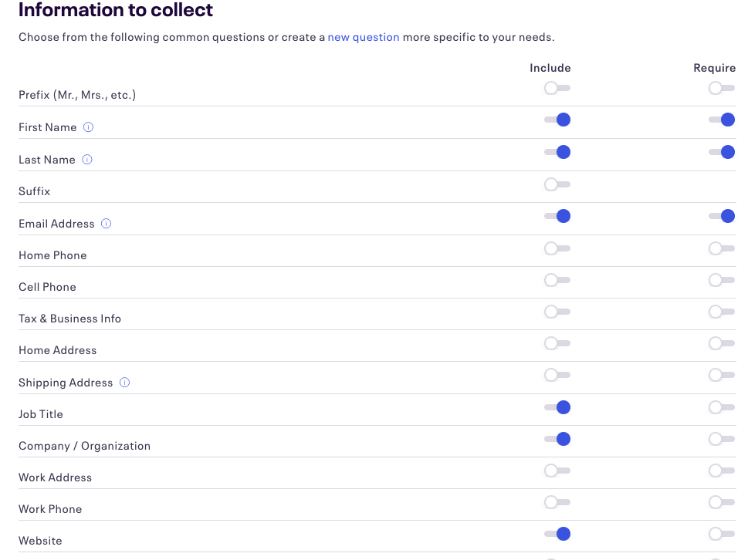The width and height of the screenshot is (748, 560).
Task: Turn on Include for Suffix
Action: point(557,184)
